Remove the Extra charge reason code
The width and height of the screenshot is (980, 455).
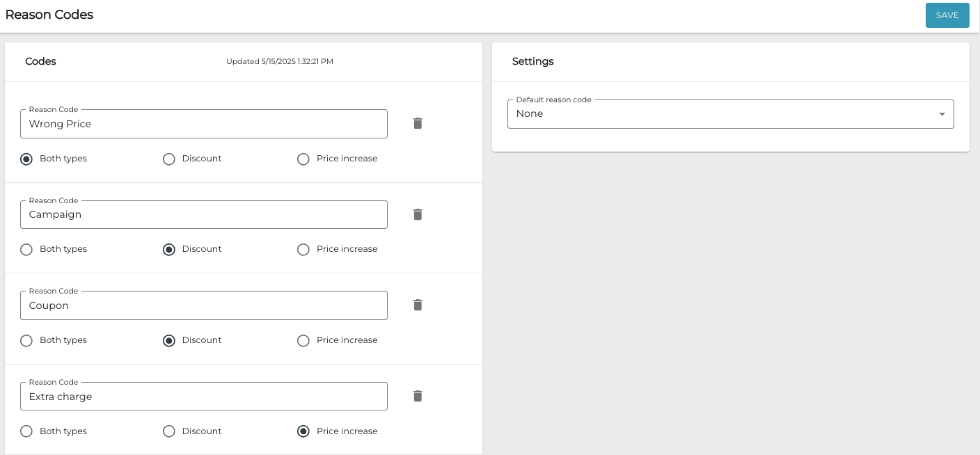point(418,396)
